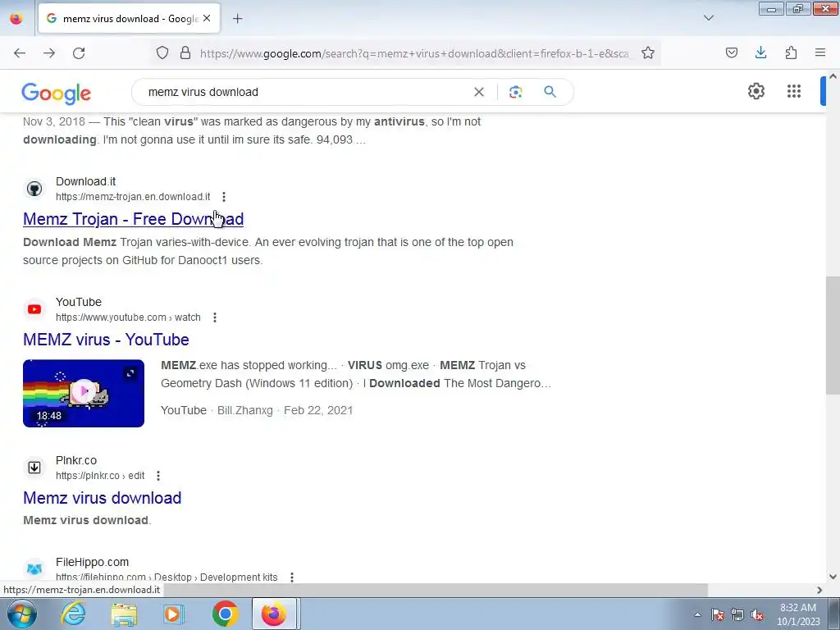Save page to Pocket
840x630 pixels.
coord(732,52)
